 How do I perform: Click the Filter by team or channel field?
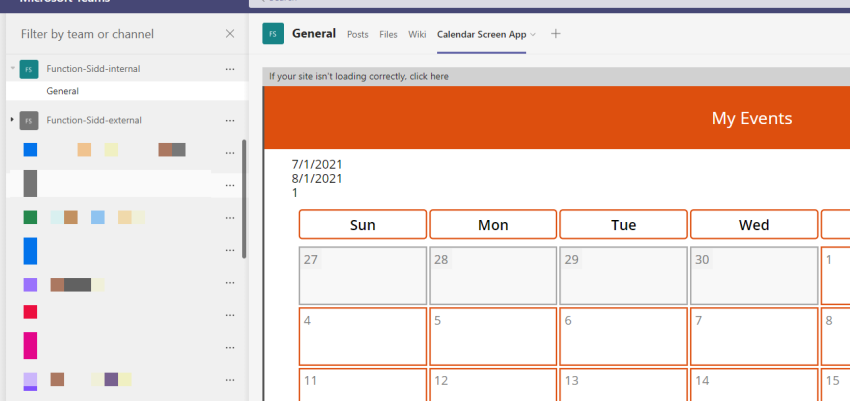coord(87,34)
